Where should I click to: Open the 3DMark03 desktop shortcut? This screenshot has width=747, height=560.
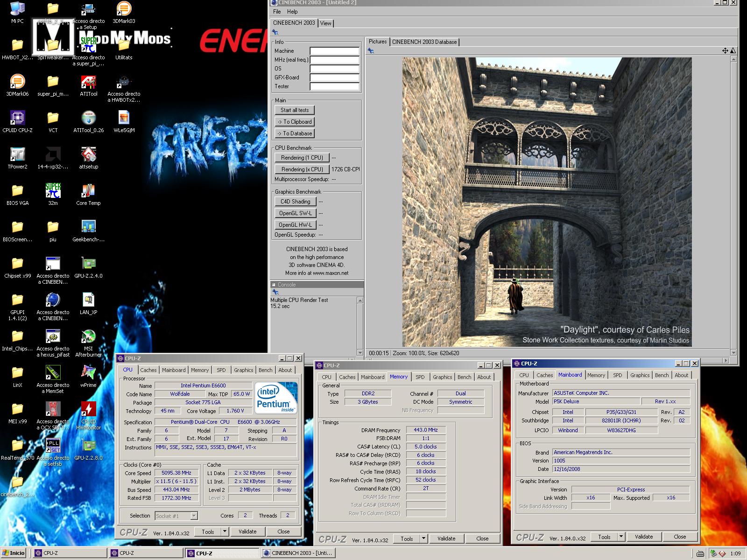click(x=124, y=13)
